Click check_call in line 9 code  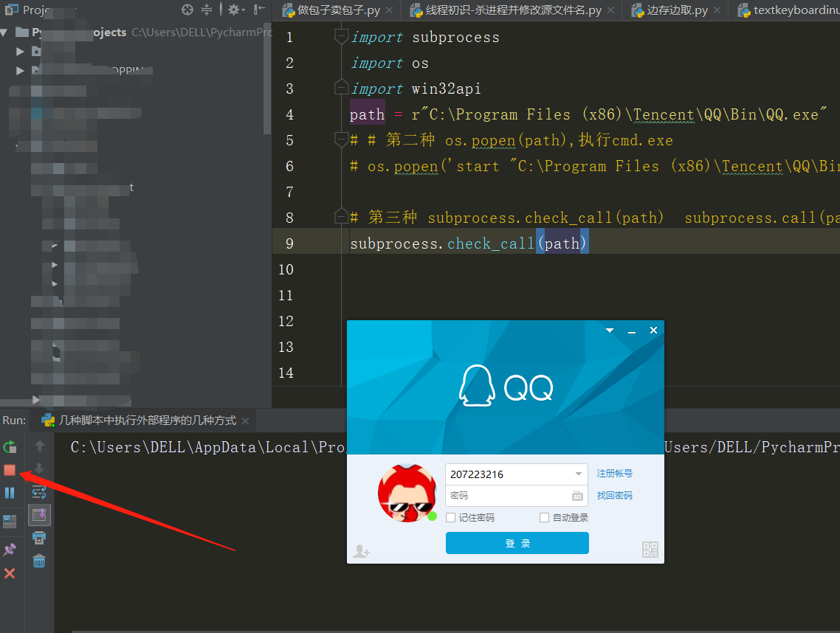tap(491, 243)
